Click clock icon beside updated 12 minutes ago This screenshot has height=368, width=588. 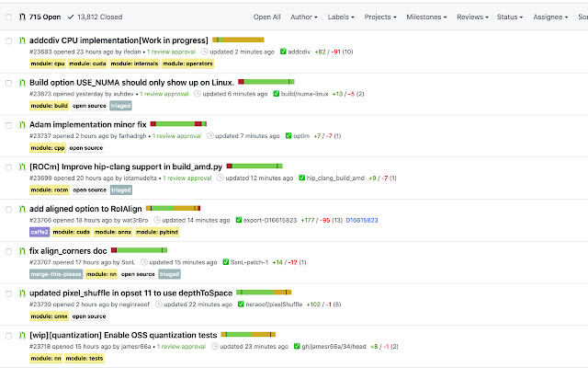click(x=220, y=178)
